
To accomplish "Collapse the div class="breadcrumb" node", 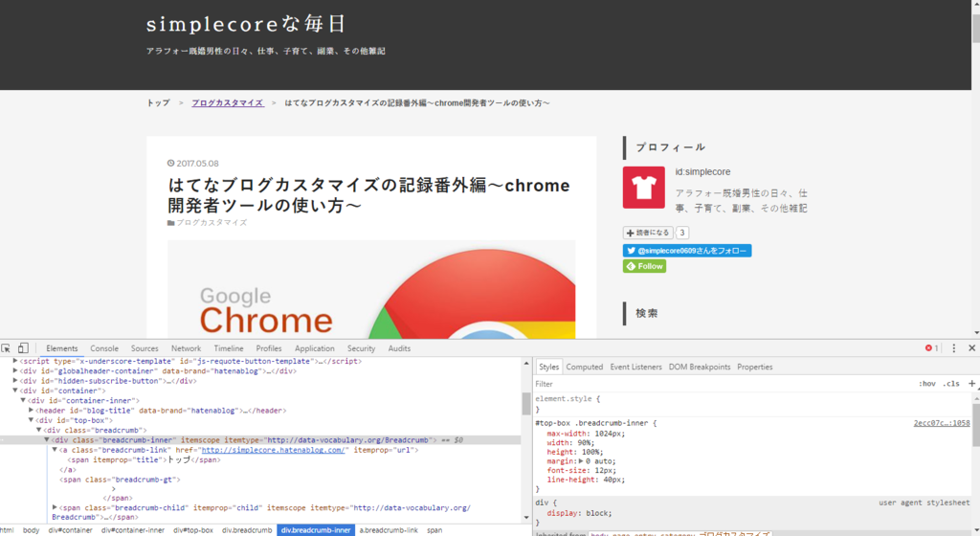I will point(38,430).
